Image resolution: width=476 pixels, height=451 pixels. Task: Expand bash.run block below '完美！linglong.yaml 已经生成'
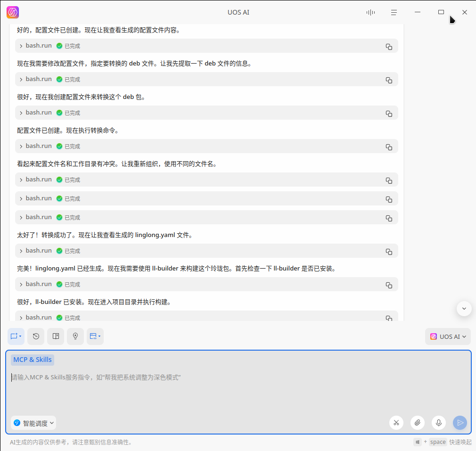coord(21,284)
